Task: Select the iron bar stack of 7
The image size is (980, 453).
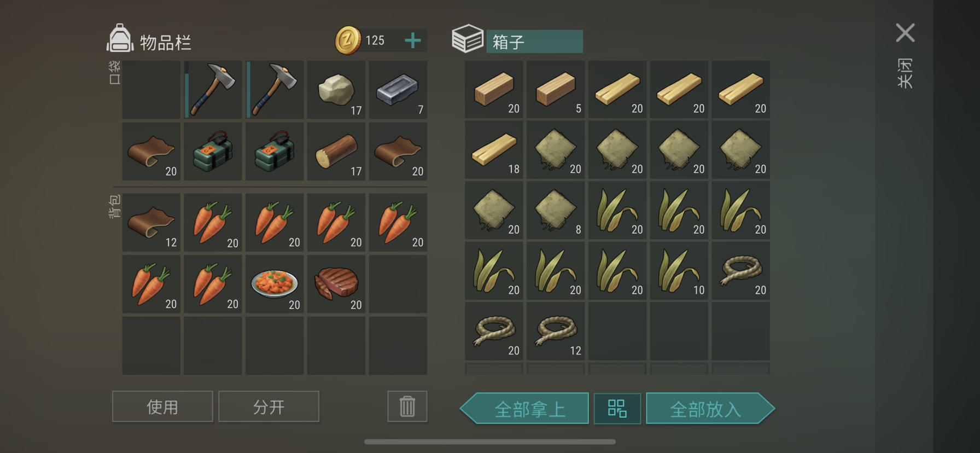Action: point(398,90)
